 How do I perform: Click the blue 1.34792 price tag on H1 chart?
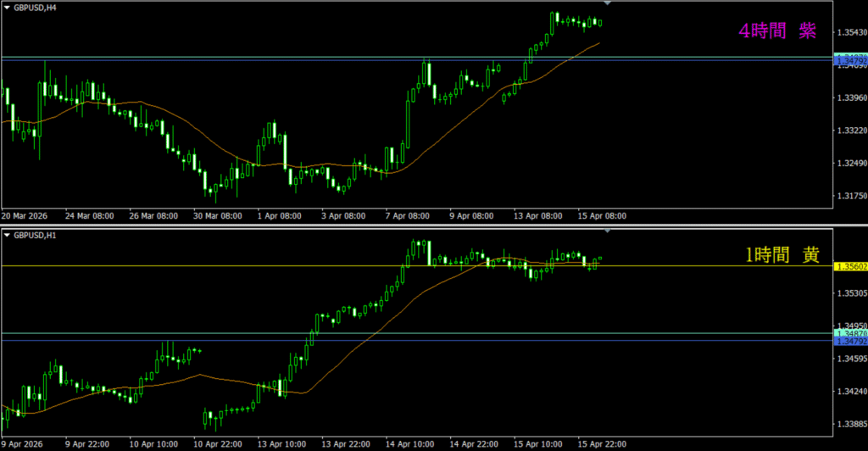point(851,342)
